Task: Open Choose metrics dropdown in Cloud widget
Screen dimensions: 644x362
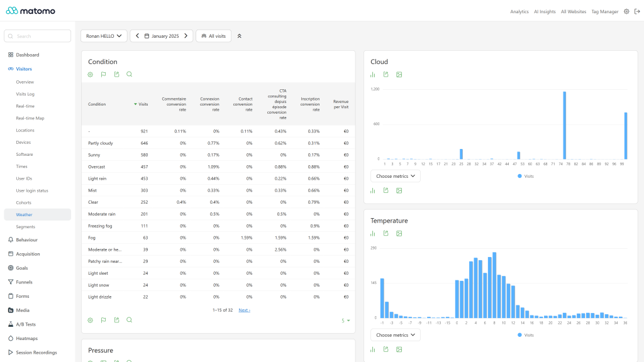Action: coord(396,176)
